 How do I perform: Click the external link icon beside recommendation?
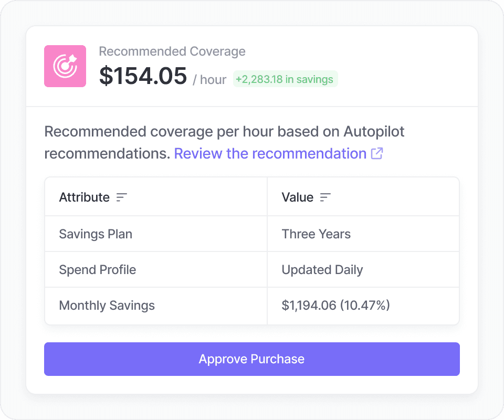tap(377, 153)
